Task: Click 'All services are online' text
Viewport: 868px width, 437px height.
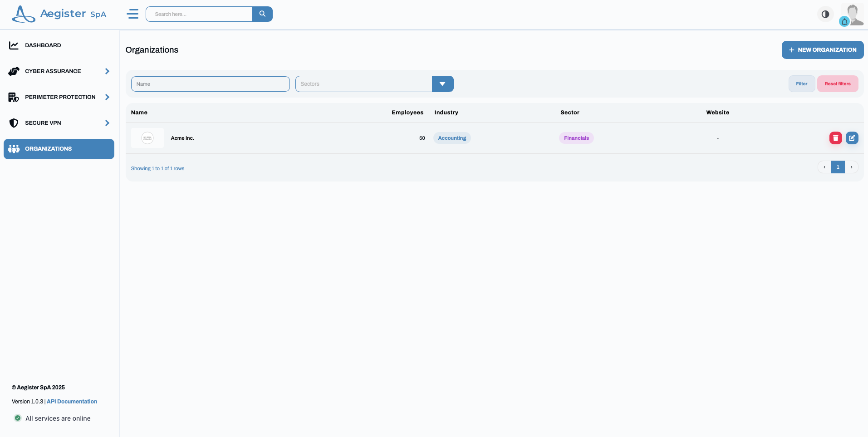Action: [x=58, y=418]
